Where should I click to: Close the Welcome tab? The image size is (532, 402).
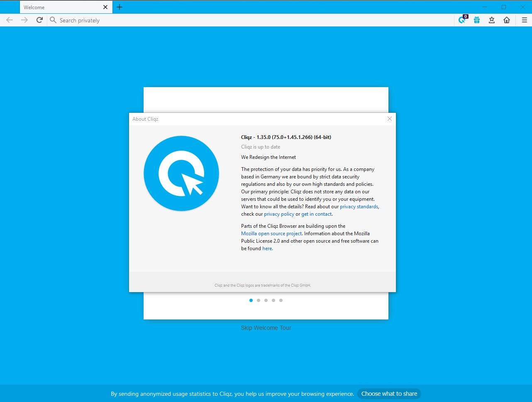coord(105,7)
